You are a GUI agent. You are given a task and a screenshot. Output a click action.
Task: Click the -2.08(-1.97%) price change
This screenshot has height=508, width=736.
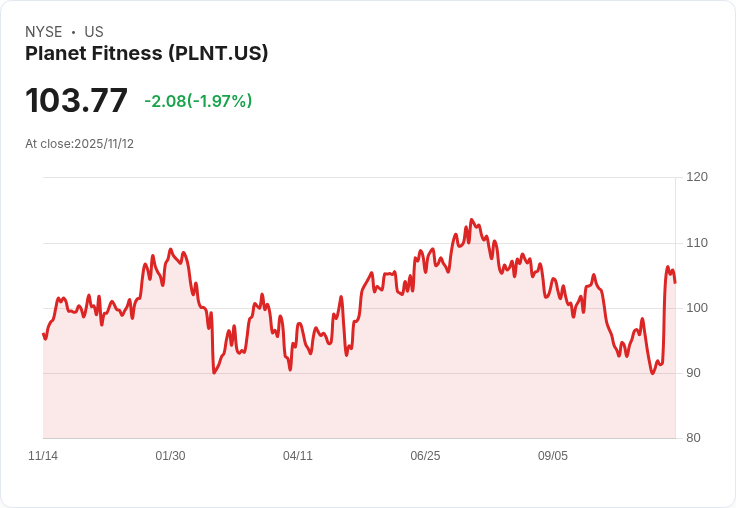click(198, 101)
